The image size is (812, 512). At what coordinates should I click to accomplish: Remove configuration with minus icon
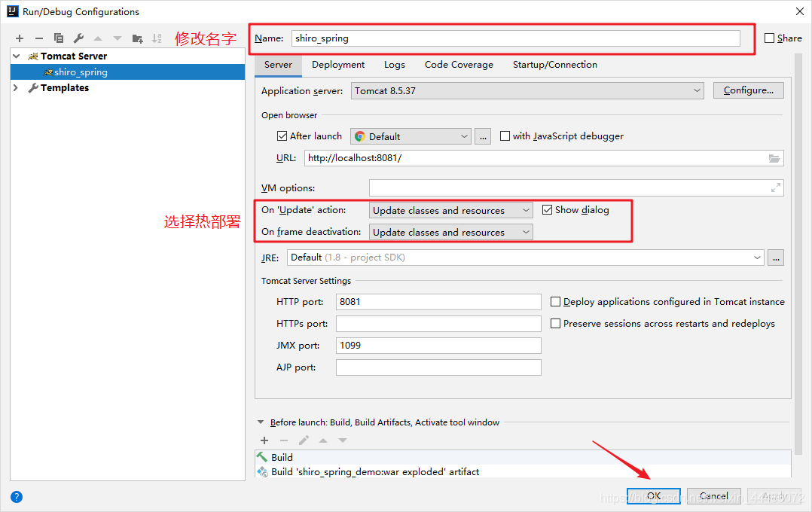click(39, 38)
